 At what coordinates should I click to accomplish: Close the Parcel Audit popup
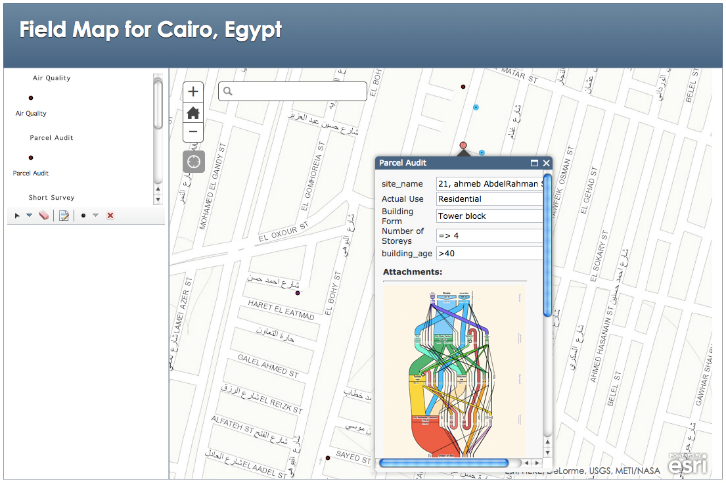pos(546,163)
